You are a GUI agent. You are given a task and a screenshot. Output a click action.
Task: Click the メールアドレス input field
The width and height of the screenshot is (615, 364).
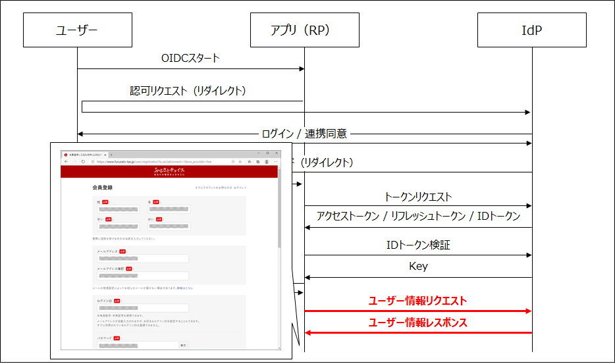tap(143, 259)
